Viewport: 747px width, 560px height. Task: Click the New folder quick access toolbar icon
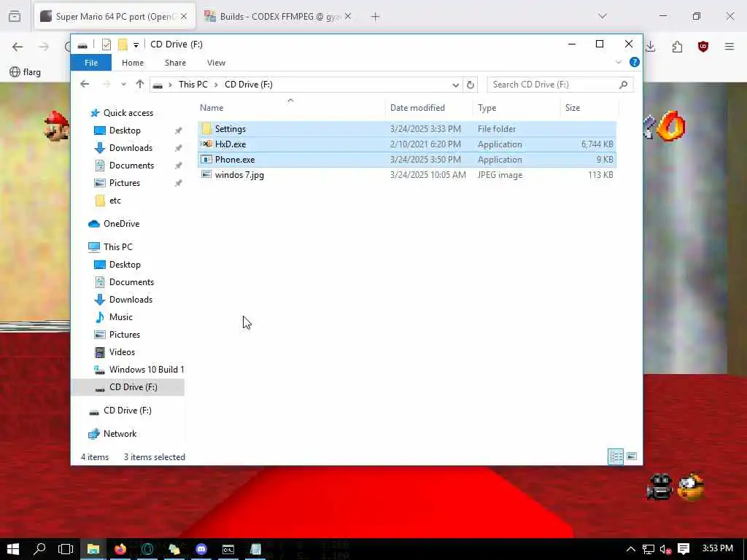pyautogui.click(x=123, y=44)
